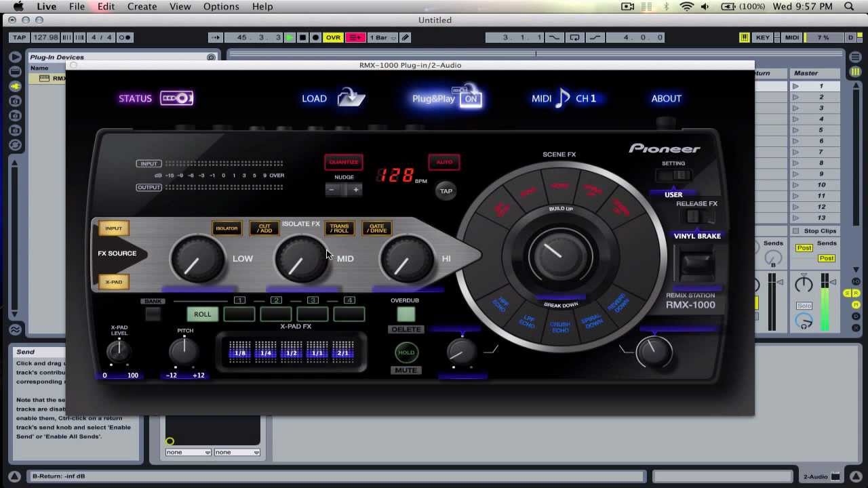Open the LOAD folder icon

[351, 98]
